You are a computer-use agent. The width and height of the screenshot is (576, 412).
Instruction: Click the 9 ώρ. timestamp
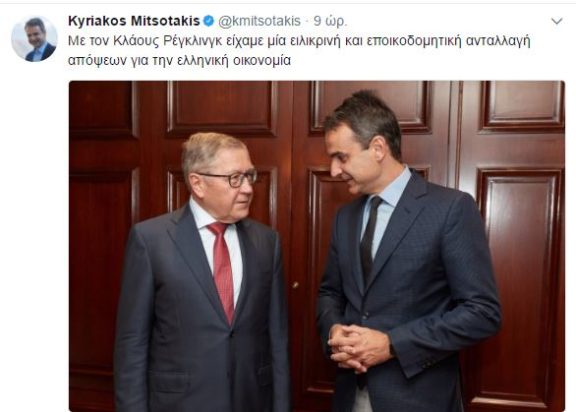click(x=330, y=21)
